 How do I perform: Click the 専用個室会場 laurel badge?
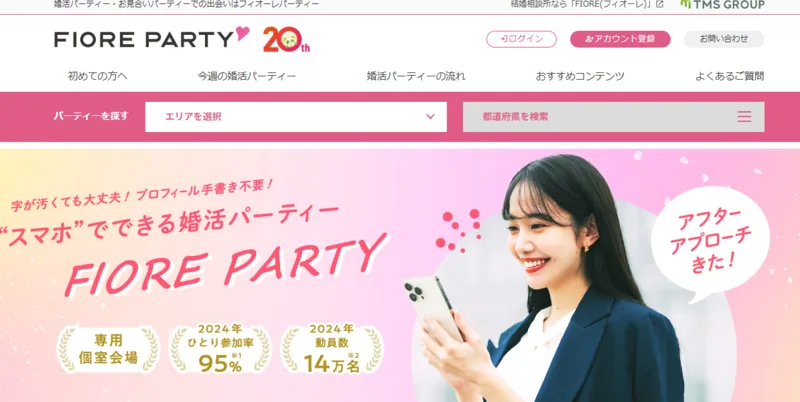click(x=108, y=350)
